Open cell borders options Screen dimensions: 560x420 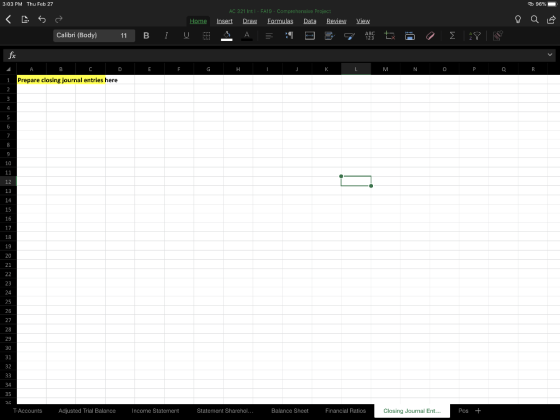point(206,36)
